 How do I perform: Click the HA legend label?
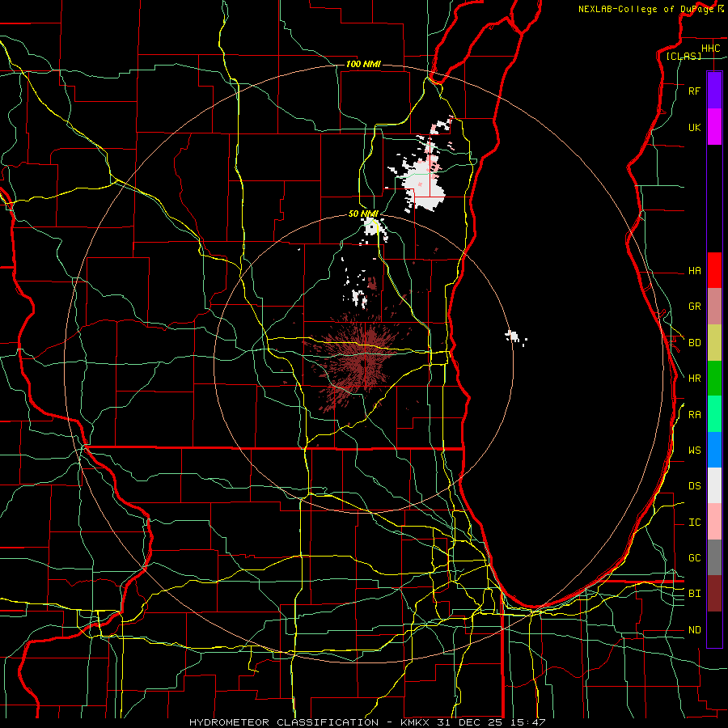pyautogui.click(x=694, y=270)
